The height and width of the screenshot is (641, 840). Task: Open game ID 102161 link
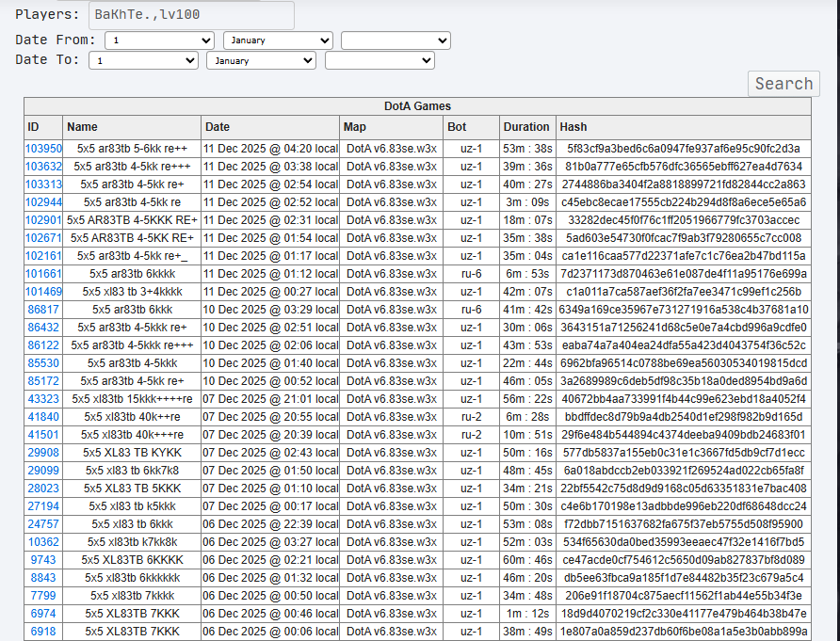pos(43,256)
